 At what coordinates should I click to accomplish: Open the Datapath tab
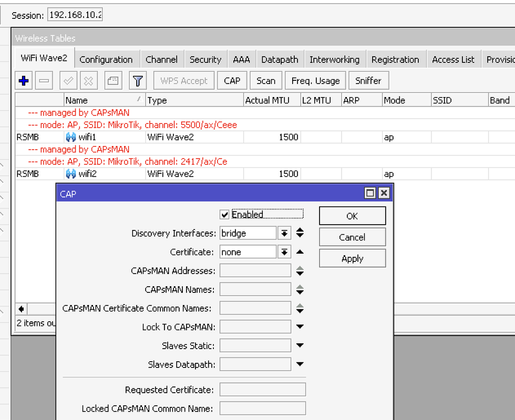tap(280, 59)
